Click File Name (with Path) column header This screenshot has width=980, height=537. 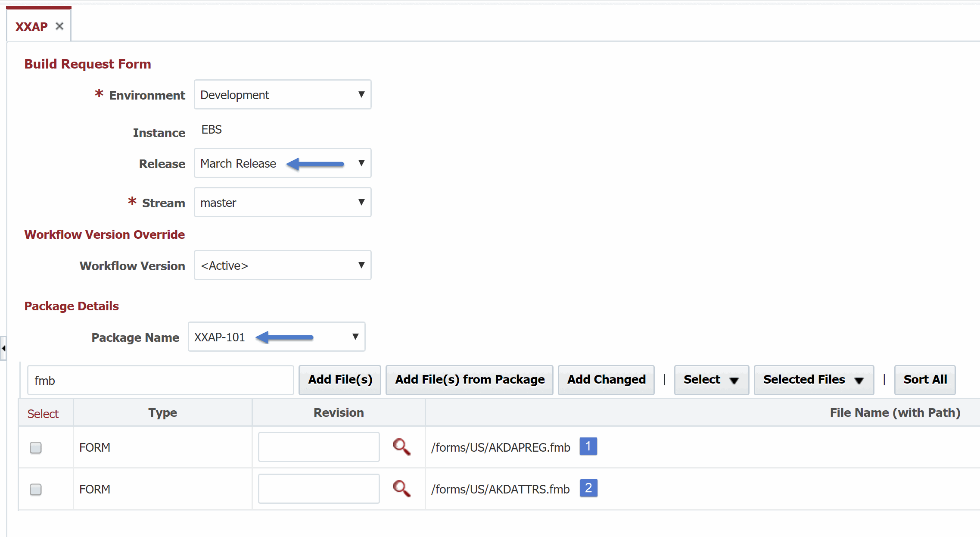click(x=895, y=412)
